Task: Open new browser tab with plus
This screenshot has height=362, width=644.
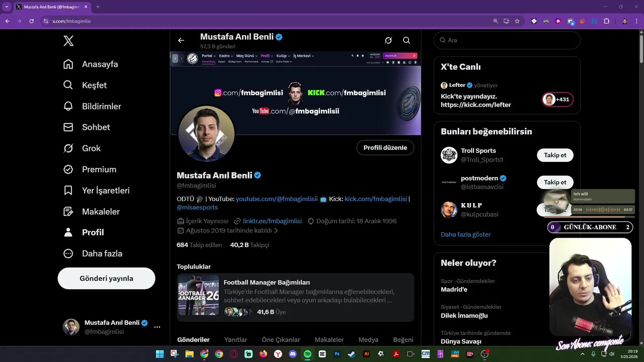Action: tap(98, 7)
